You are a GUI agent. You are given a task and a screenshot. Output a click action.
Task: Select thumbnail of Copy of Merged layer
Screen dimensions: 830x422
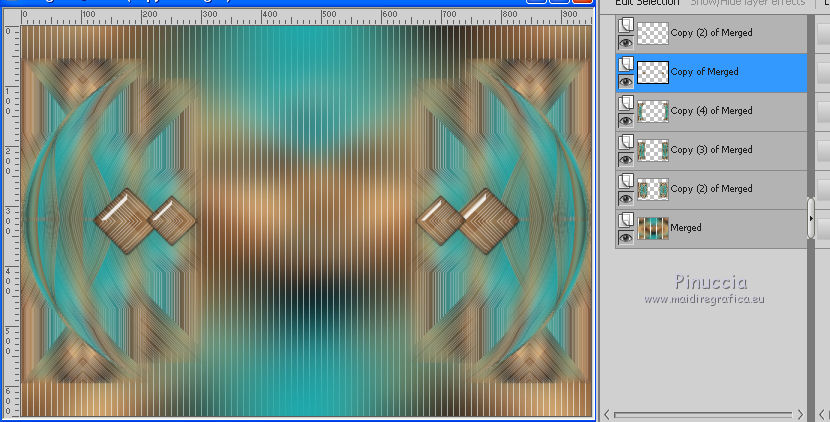tap(653, 73)
